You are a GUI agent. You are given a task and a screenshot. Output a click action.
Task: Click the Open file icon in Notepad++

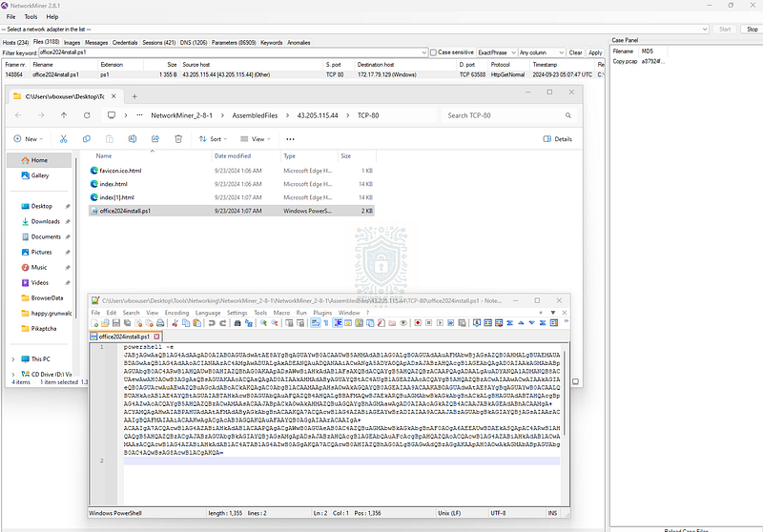coord(105,323)
